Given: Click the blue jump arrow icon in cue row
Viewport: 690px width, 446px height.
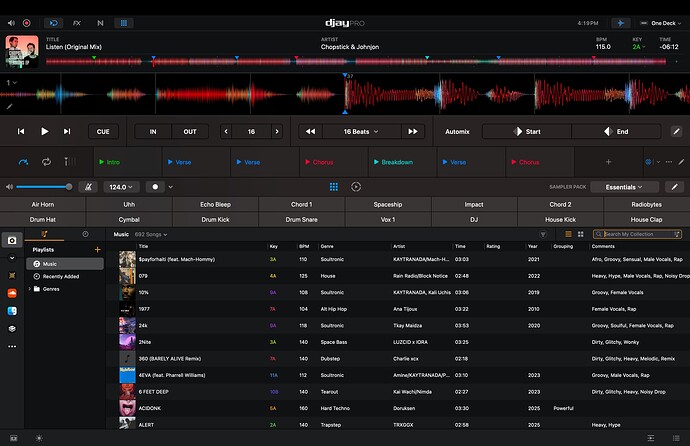Looking at the screenshot, I should 23,162.
